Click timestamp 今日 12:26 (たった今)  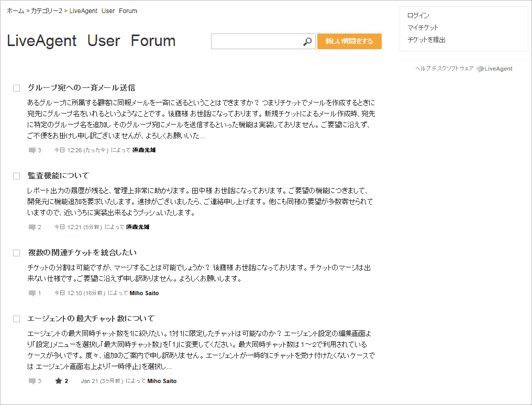pyautogui.click(x=82, y=150)
